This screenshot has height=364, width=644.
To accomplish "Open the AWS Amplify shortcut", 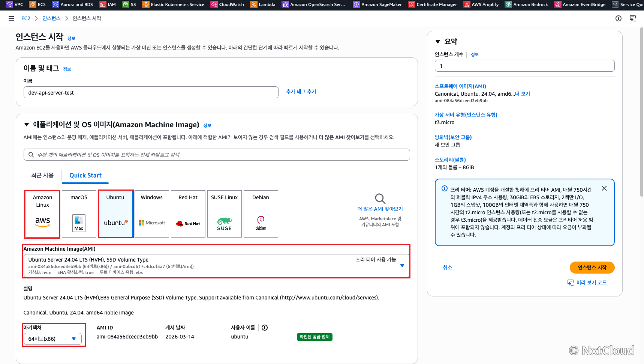I will [481, 5].
